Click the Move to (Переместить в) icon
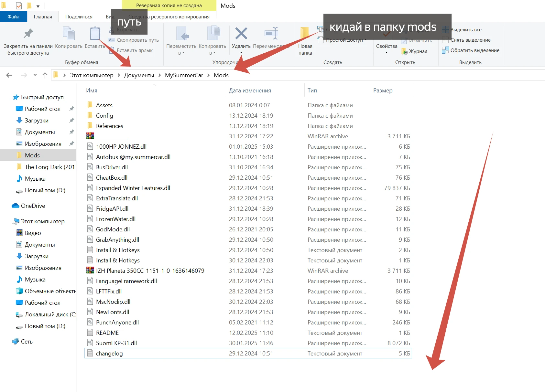This screenshot has height=392, width=545. (x=181, y=34)
